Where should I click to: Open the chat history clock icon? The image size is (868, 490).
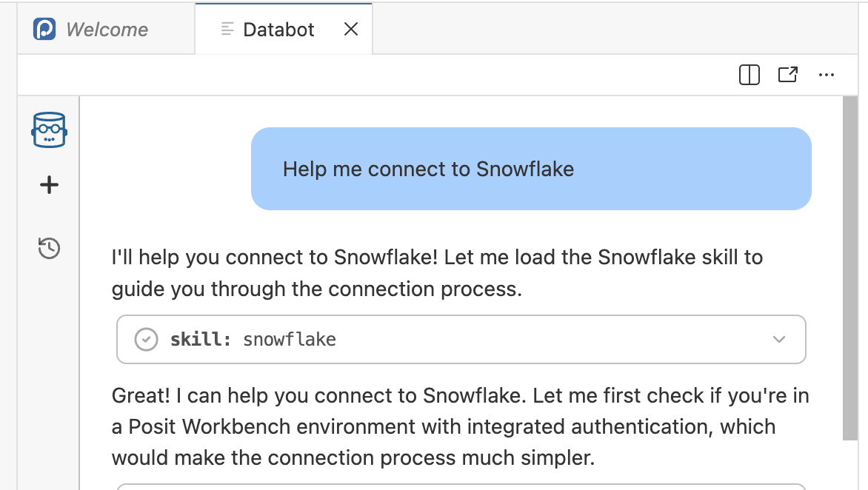click(49, 248)
